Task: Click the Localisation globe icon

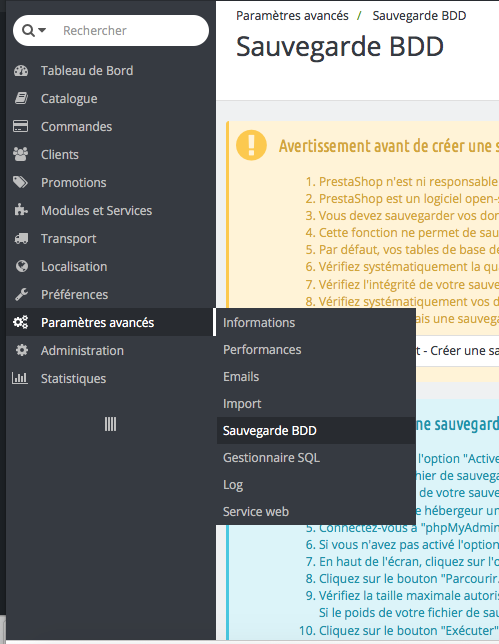Action: (x=22, y=267)
